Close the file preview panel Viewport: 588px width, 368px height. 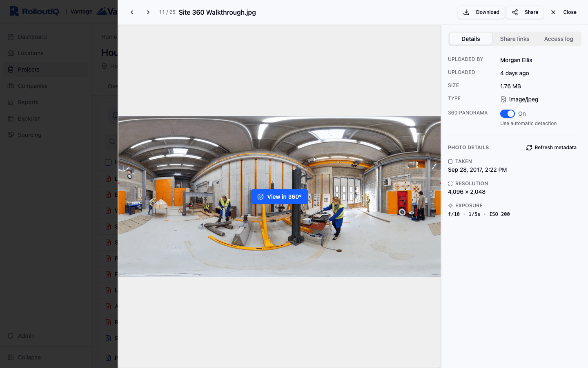563,12
